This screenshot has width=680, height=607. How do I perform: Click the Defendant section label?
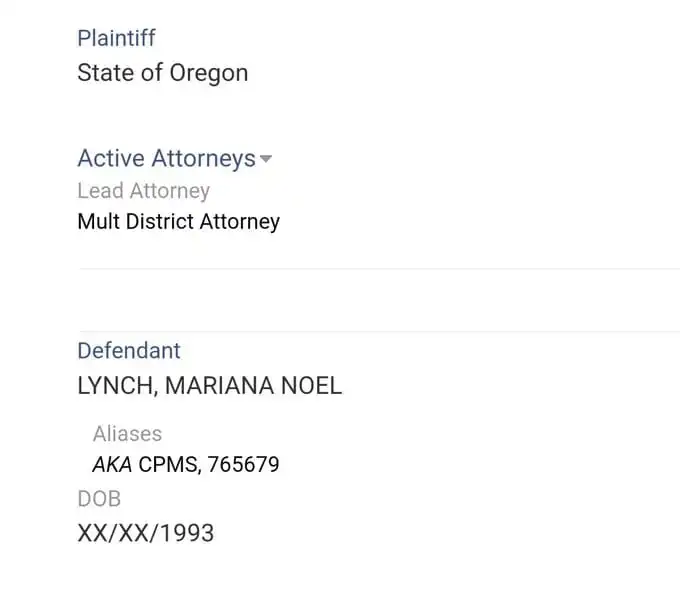(x=129, y=351)
